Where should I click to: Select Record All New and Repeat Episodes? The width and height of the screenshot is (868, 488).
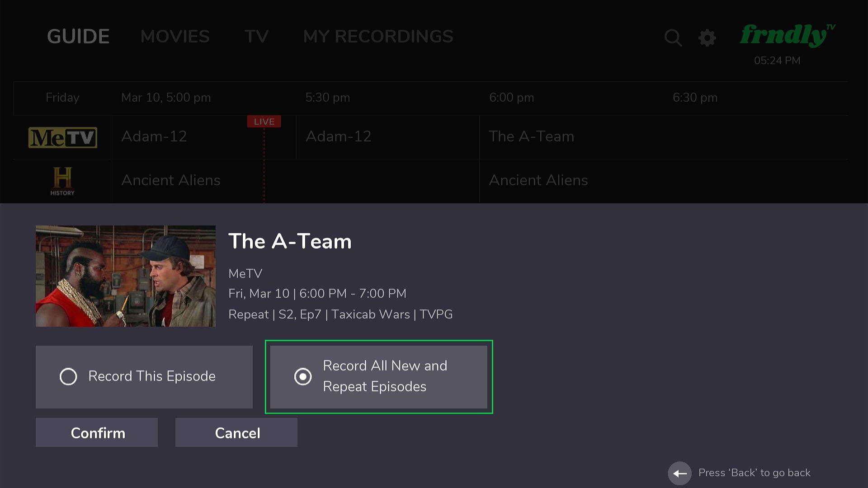(x=378, y=377)
